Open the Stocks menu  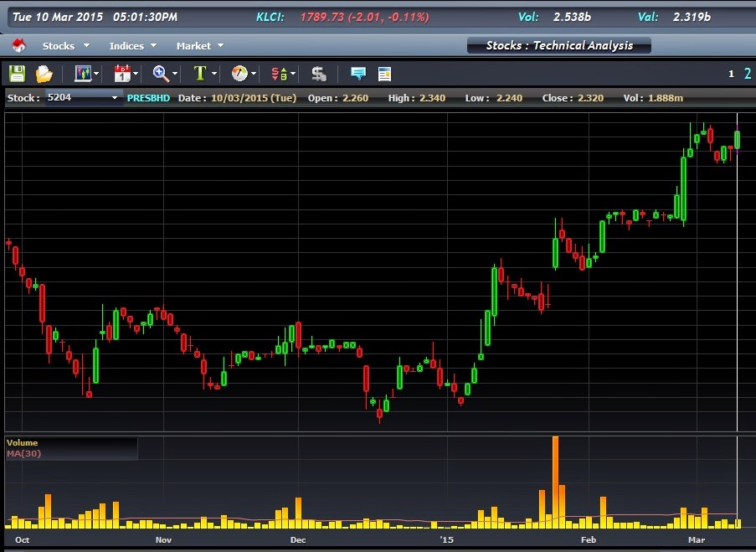coord(66,46)
